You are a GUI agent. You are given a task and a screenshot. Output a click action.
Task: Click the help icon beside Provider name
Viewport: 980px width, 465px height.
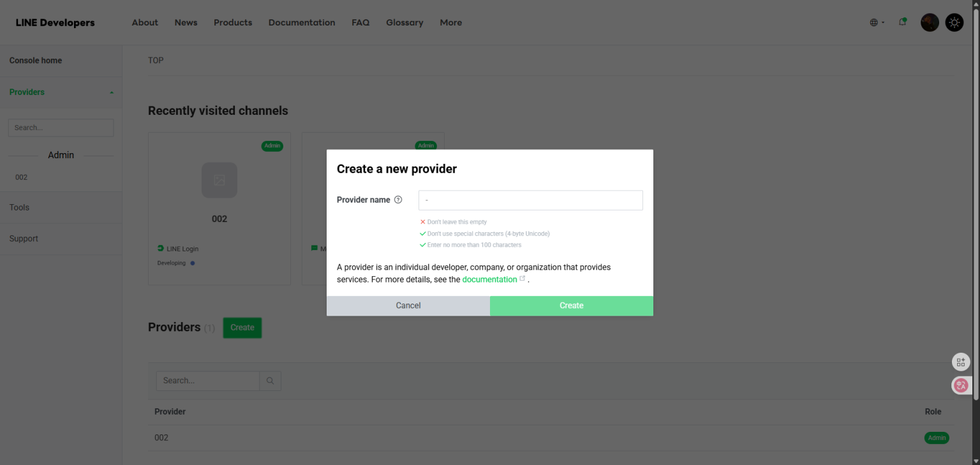tap(398, 200)
